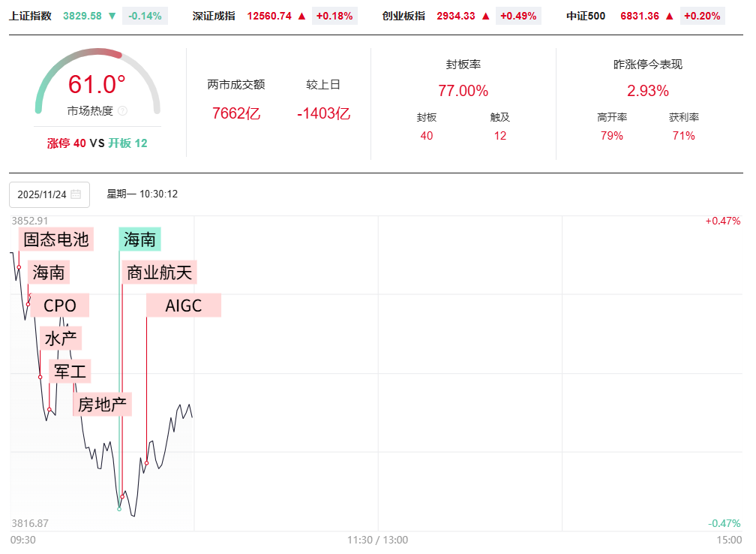Click the CPO sector tag
Viewport: 756px width, 554px height.
coord(60,306)
